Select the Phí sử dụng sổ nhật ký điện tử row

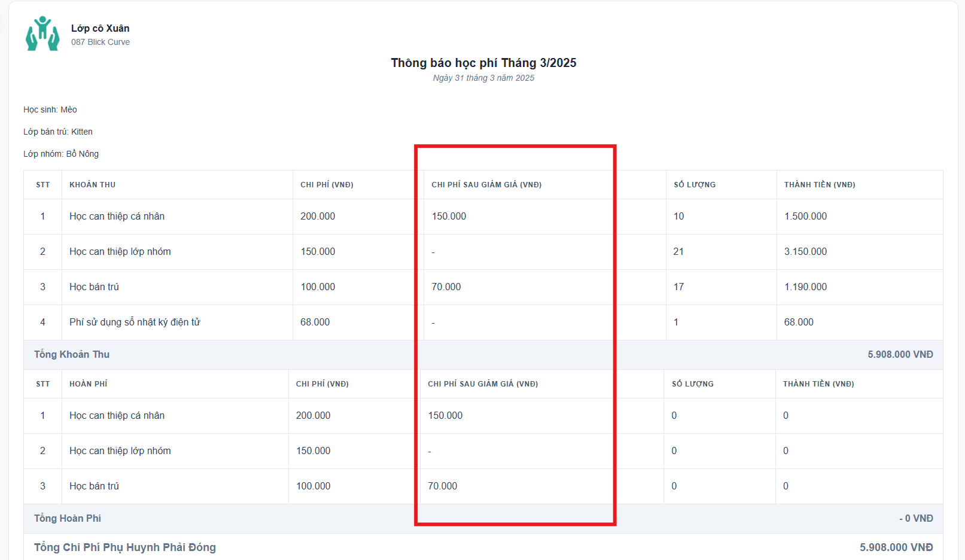point(135,322)
